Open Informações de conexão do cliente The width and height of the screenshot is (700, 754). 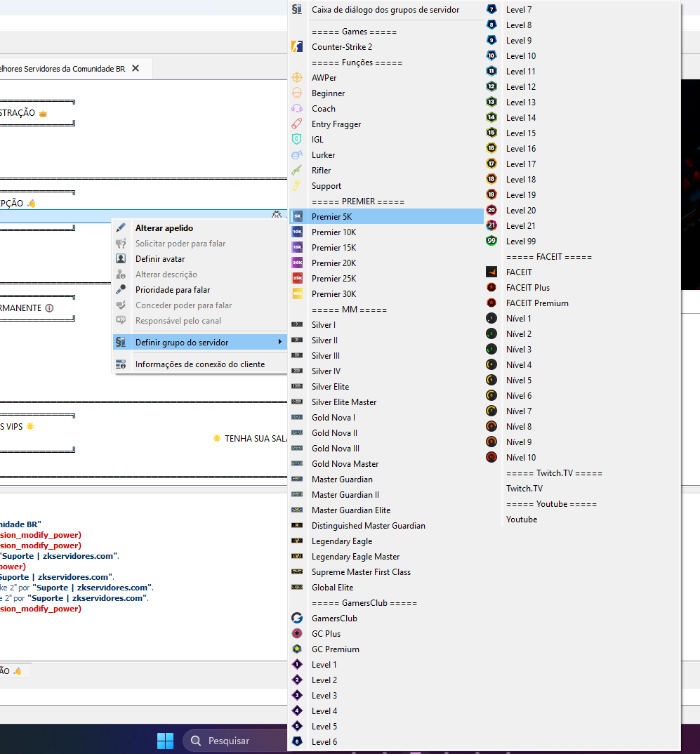pos(199,364)
